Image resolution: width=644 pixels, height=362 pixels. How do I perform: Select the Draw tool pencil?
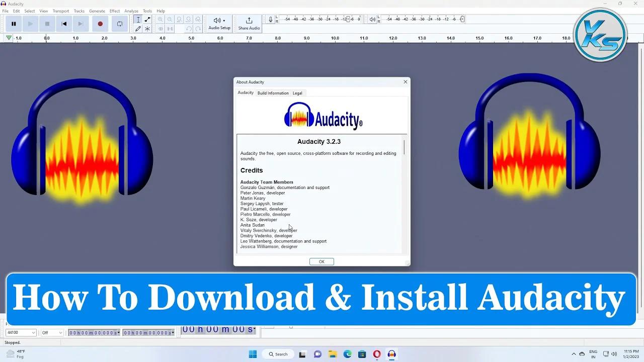tap(138, 28)
